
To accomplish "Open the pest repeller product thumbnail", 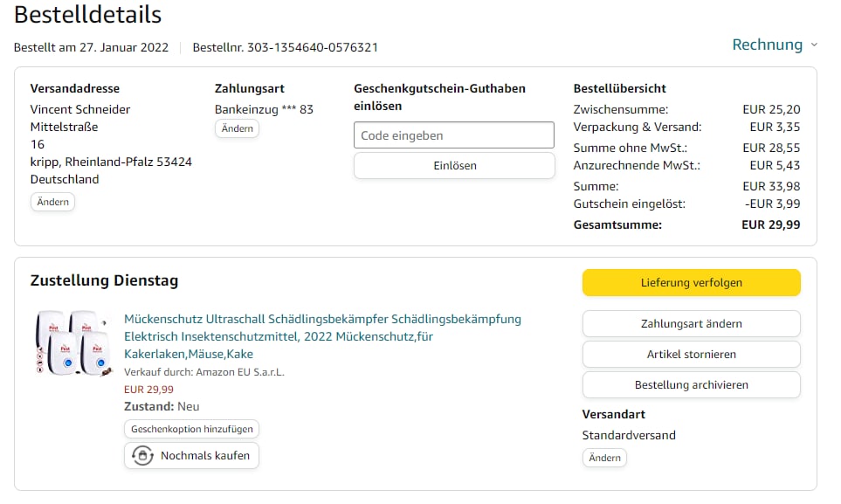I will tap(73, 342).
